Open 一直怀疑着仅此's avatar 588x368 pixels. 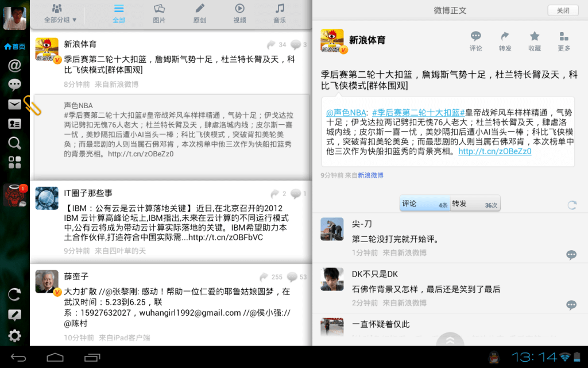(332, 327)
